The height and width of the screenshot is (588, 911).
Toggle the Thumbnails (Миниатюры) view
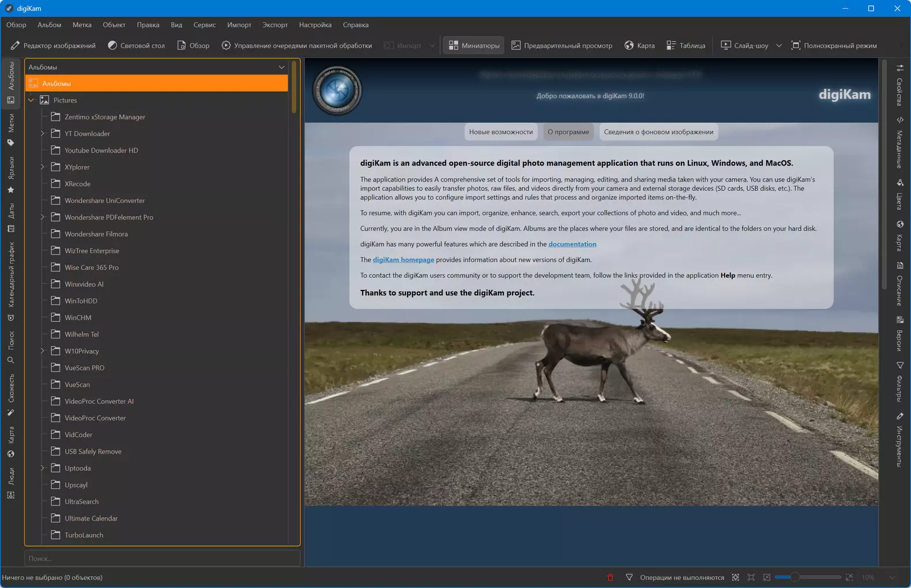473,46
